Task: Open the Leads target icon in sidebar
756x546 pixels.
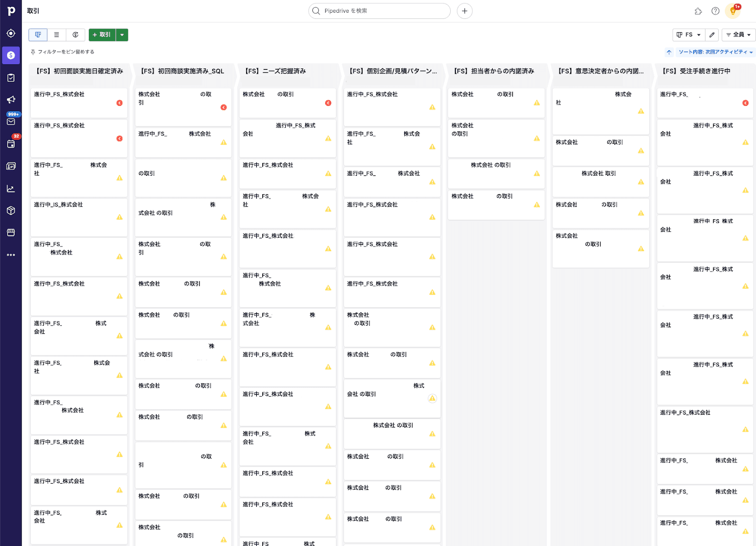Action: (x=11, y=34)
